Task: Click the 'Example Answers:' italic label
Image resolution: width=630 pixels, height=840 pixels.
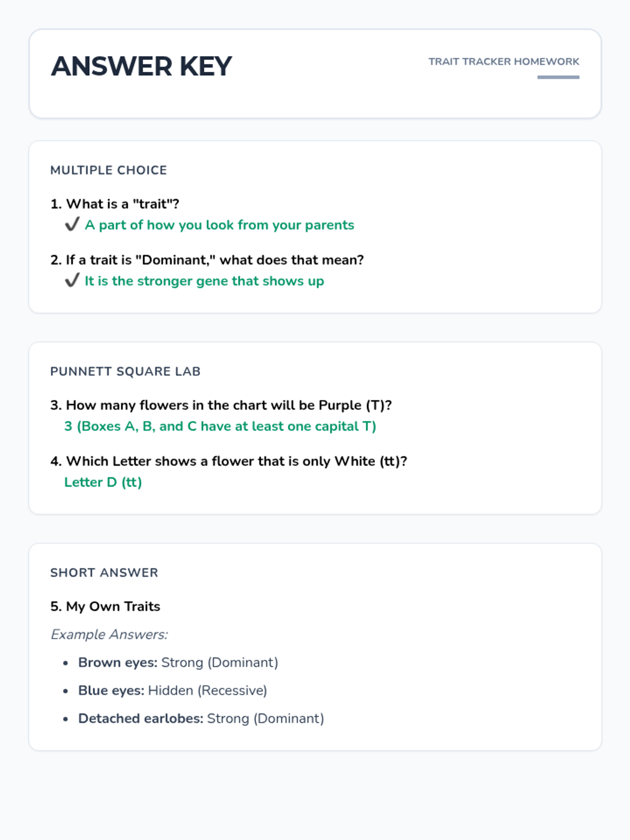Action: pyautogui.click(x=109, y=634)
